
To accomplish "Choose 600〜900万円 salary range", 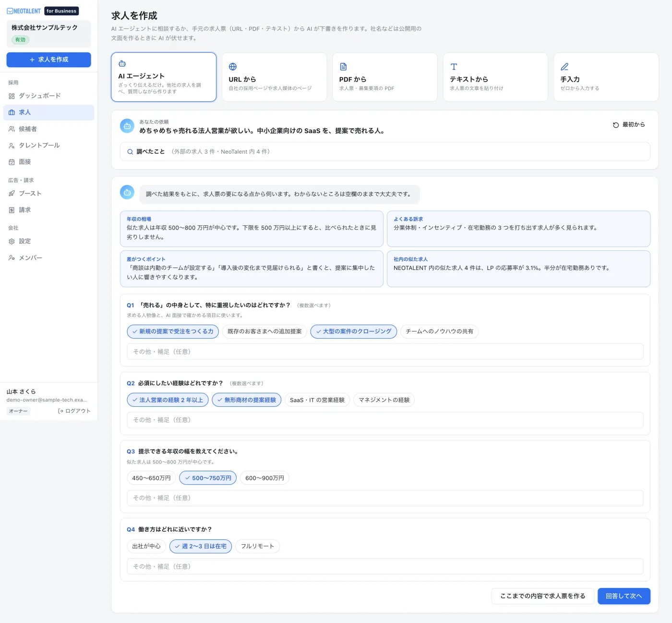I will (264, 478).
